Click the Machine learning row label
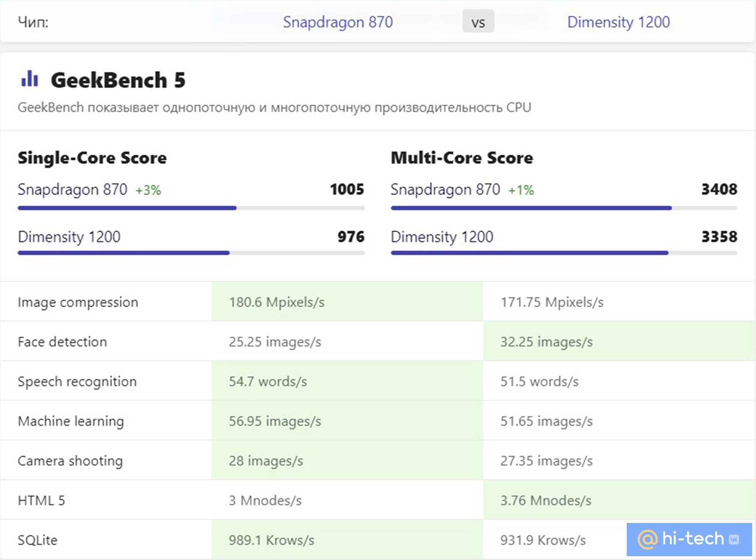The height and width of the screenshot is (560, 756). coord(71,421)
